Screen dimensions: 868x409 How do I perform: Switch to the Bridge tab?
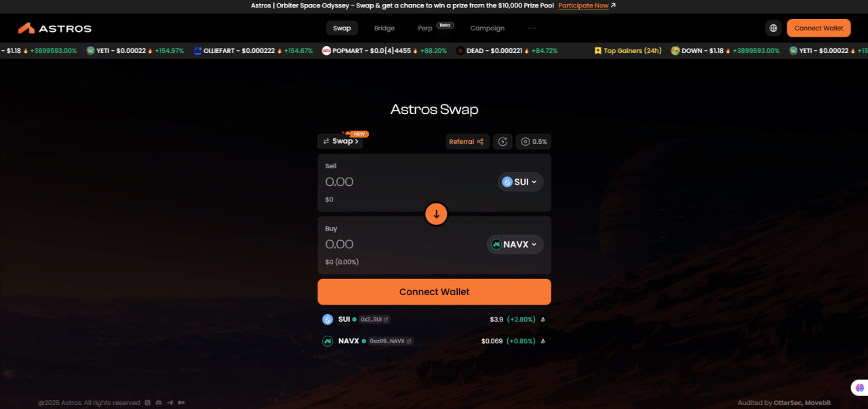(384, 28)
